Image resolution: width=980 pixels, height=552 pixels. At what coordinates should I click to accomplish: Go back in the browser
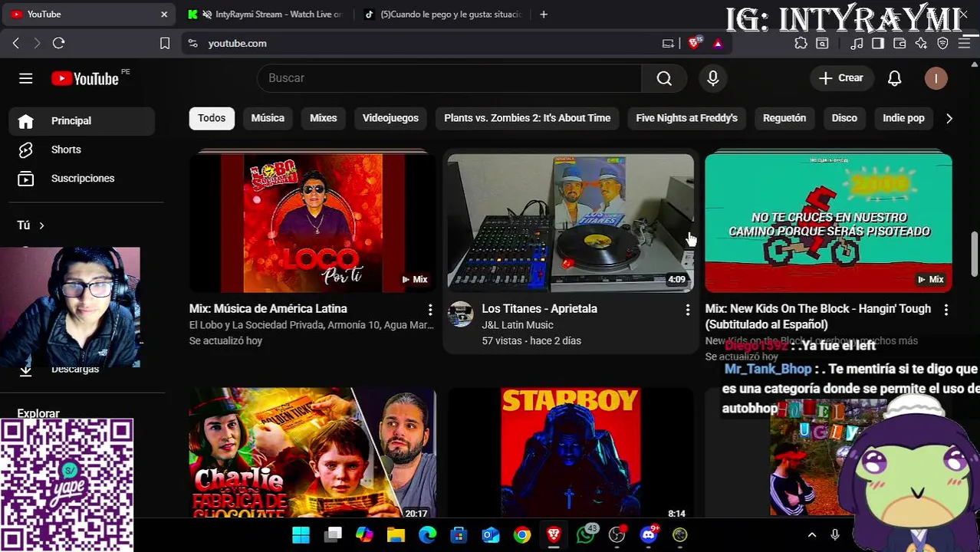[x=15, y=44]
